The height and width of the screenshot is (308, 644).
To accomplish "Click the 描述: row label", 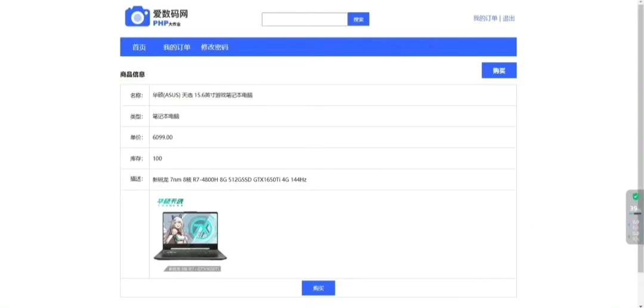I will [137, 179].
